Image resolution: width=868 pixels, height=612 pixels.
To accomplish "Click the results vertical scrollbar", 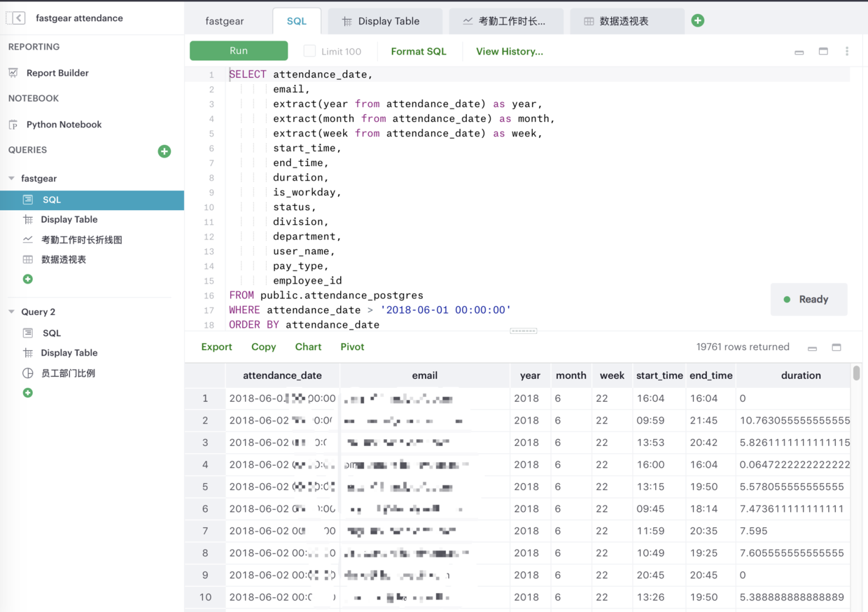I will pos(856,373).
